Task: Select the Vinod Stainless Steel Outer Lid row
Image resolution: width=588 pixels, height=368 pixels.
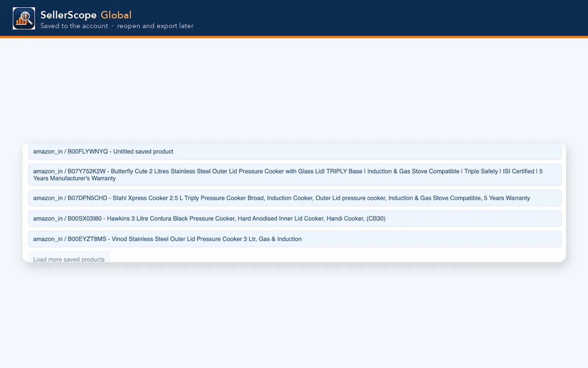Action: [x=295, y=239]
